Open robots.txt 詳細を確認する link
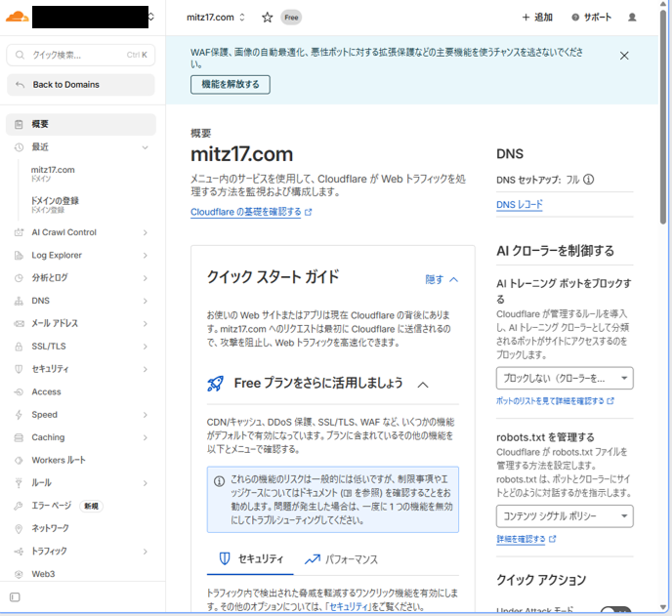This screenshot has width=672, height=616. pos(526,539)
